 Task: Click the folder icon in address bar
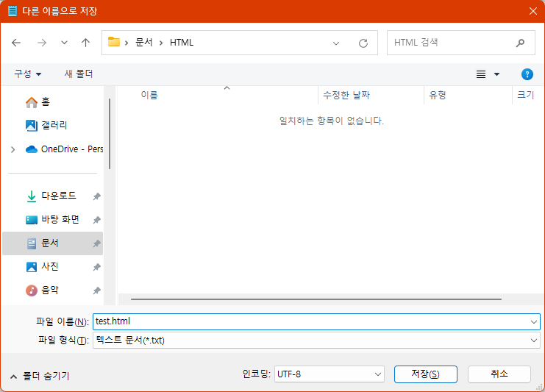(114, 42)
